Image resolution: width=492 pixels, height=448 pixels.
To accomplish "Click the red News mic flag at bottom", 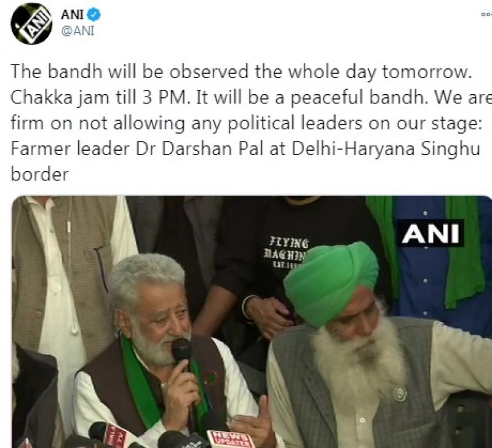I will (231, 439).
